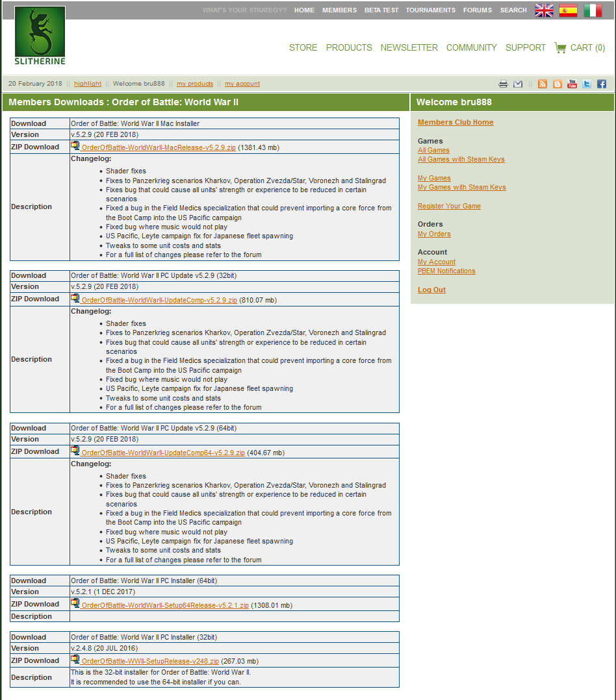Open My Games link
This screenshot has width=616, height=700.
434,178
